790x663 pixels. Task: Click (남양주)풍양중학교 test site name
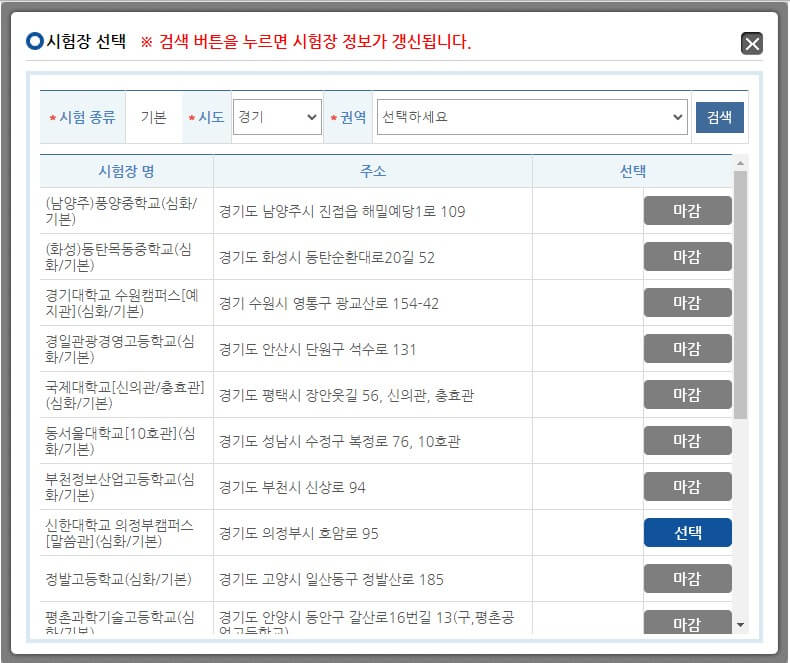pyautogui.click(x=121, y=211)
